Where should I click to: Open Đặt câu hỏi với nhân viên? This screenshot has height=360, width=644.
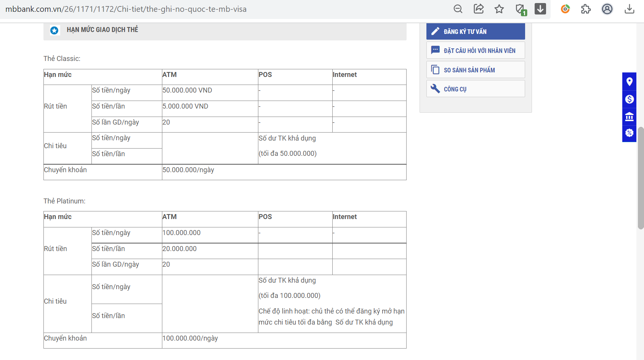[x=476, y=50]
